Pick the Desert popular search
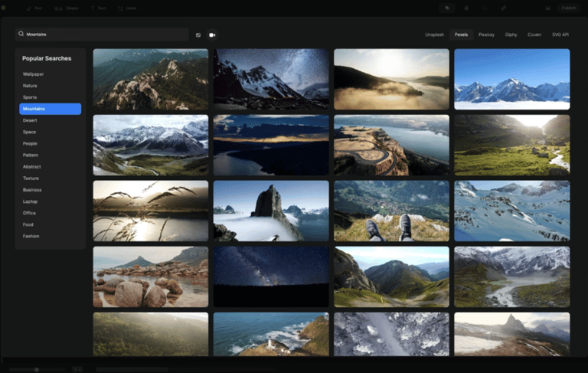Image resolution: width=588 pixels, height=373 pixels. point(30,120)
